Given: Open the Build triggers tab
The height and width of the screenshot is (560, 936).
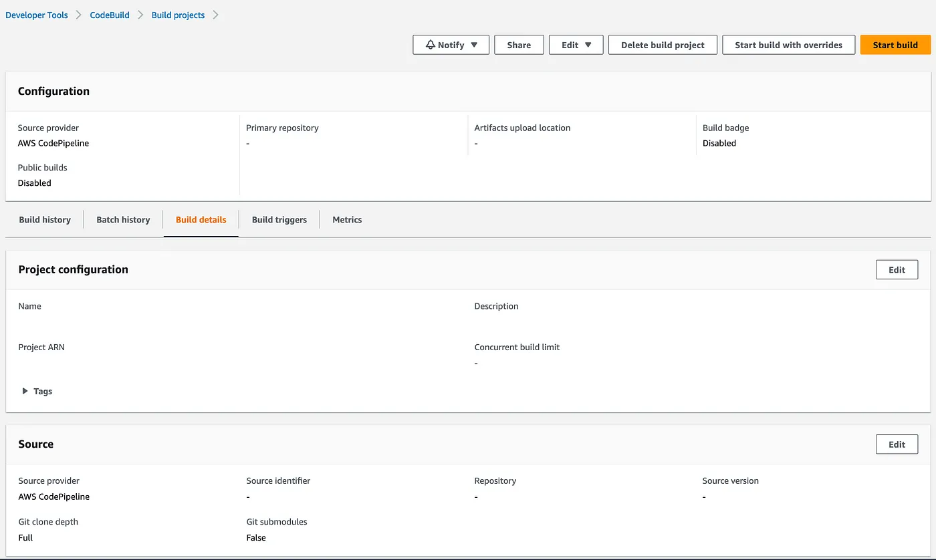Looking at the screenshot, I should click(x=279, y=219).
